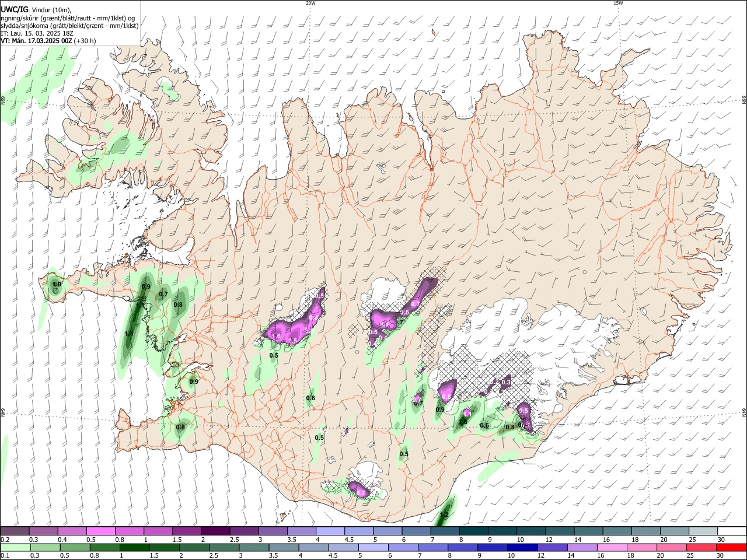Image resolution: width=747 pixels, height=560 pixels.
Task: Click the 'rigning/skúrir' legend description line
Action: click(x=68, y=17)
